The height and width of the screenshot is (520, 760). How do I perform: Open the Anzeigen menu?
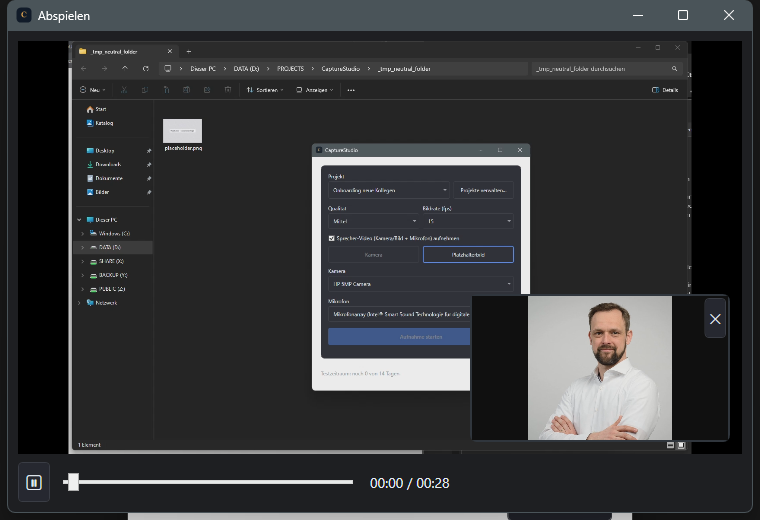pos(315,90)
